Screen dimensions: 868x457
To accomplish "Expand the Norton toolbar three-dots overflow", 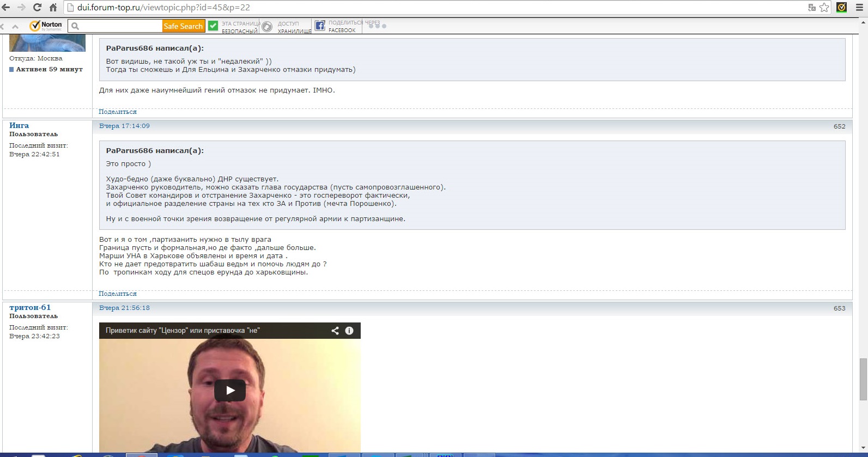I will pos(377,26).
